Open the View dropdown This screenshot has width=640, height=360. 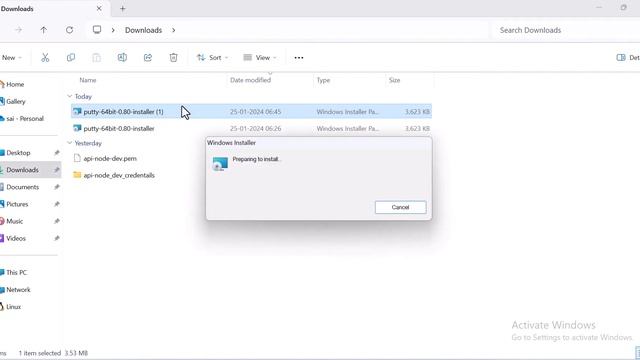coord(260,58)
